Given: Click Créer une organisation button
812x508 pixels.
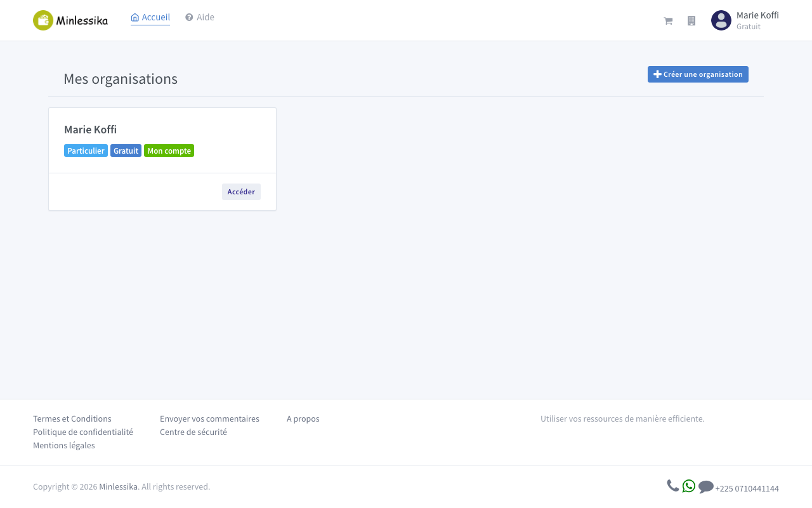Looking at the screenshot, I should pyautogui.click(x=698, y=74).
